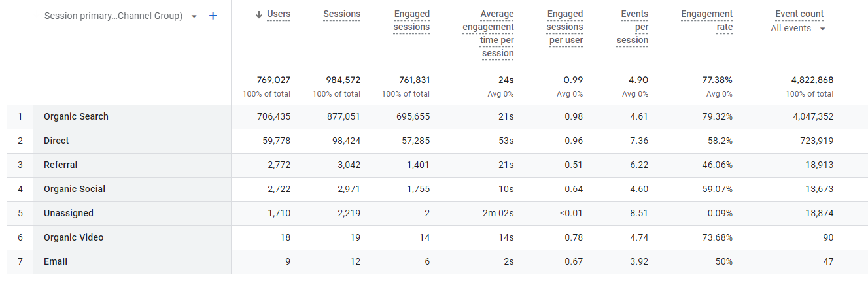Sort table by Users column
Image resolution: width=868 pixels, height=283 pixels.
coord(279,14)
